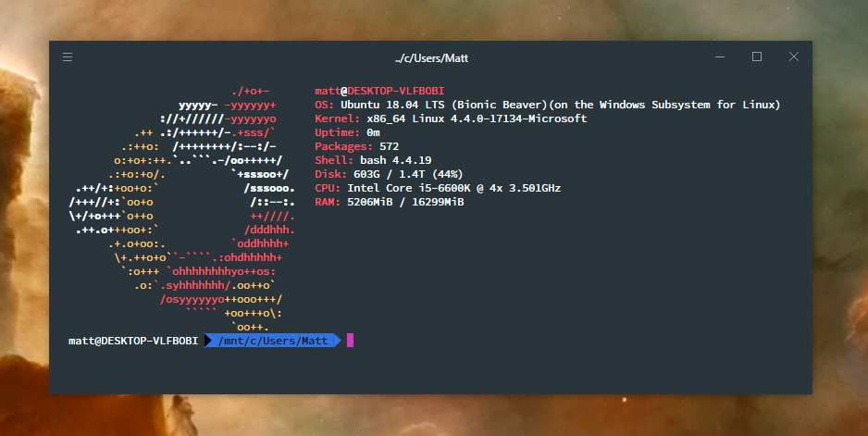The image size is (868, 436).
Task: Maximize the terminal window
Action: click(757, 56)
